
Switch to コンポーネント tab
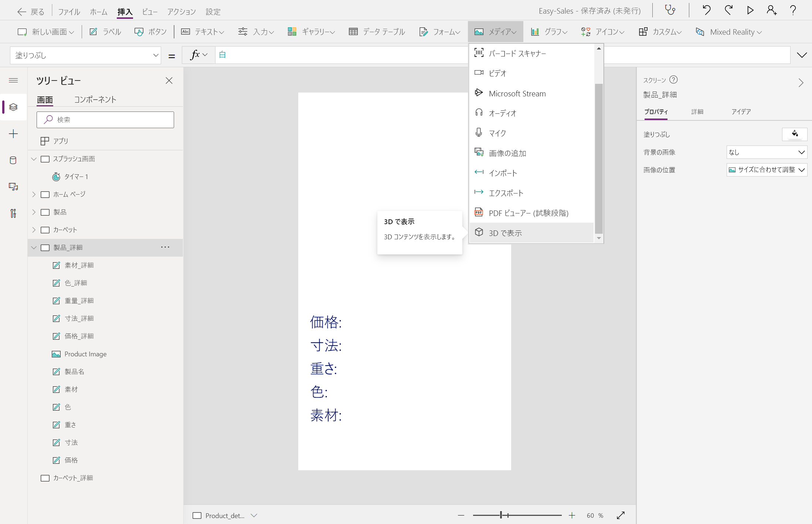(x=95, y=99)
